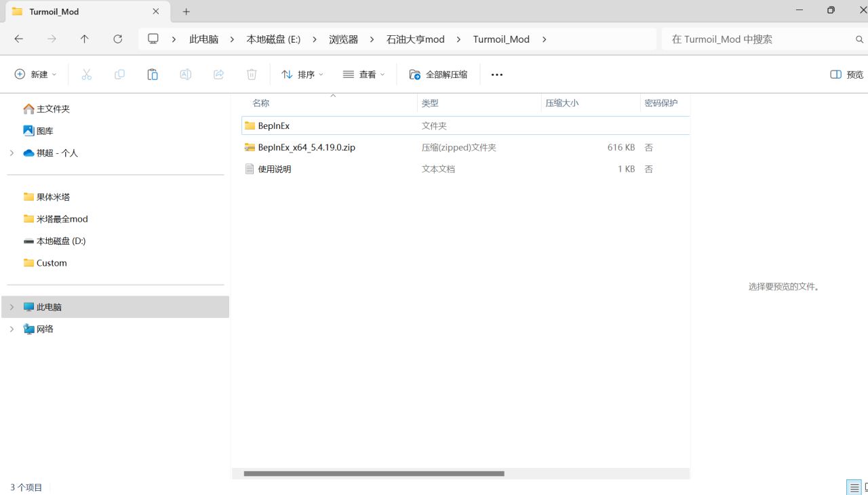Click the Cut scissors icon
This screenshot has height=495, width=868.
[x=86, y=75]
